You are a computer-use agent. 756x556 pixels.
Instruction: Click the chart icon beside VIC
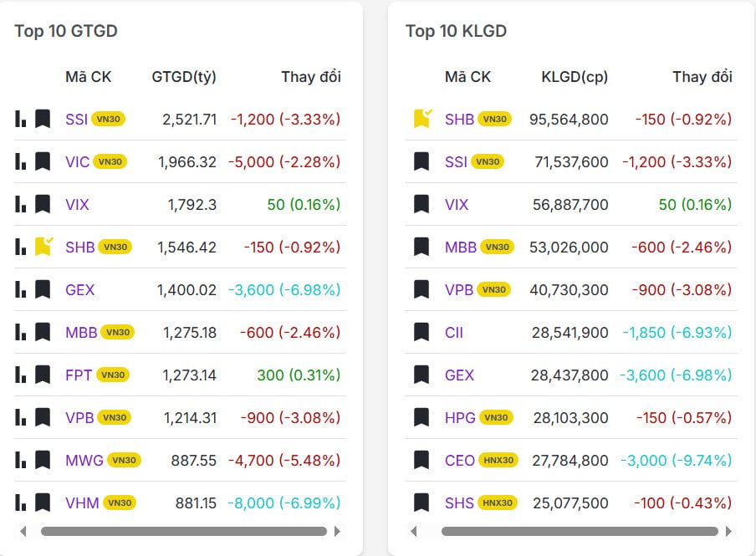[21, 161]
